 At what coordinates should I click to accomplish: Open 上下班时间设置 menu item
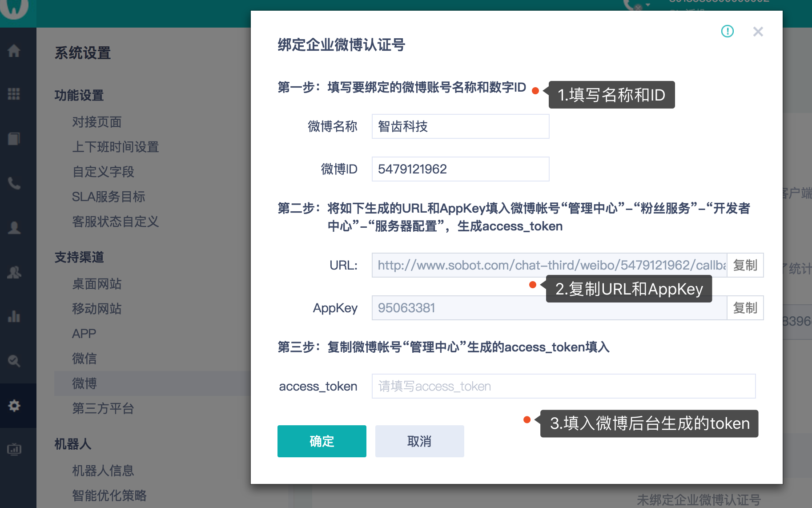point(116,147)
